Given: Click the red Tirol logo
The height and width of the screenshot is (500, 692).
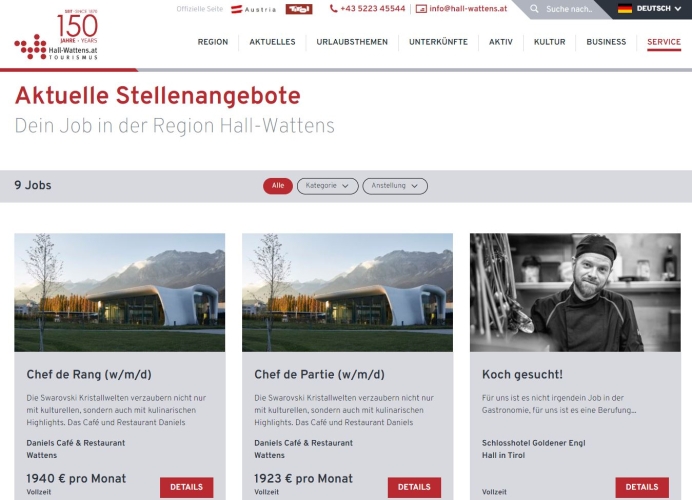Looking at the screenshot, I should coord(299,9).
